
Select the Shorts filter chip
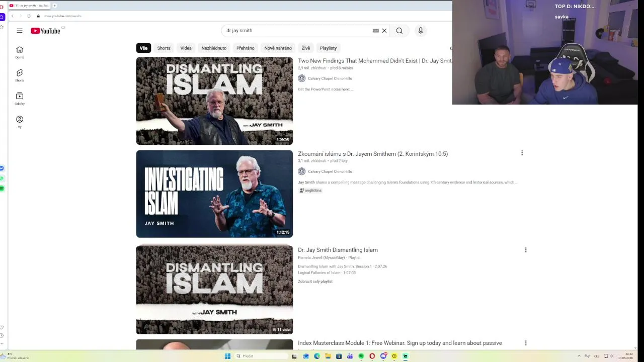coord(164,48)
